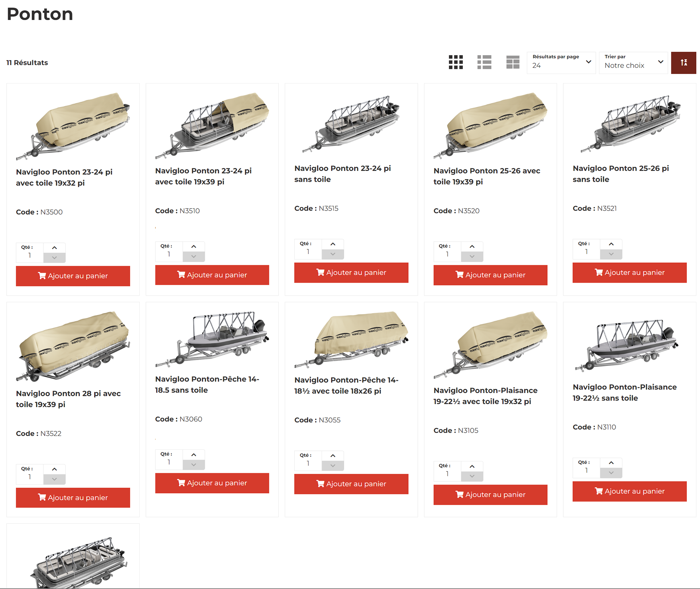The width and height of the screenshot is (700, 589).
Task: Increase quantity for product N3110
Action: (x=611, y=463)
